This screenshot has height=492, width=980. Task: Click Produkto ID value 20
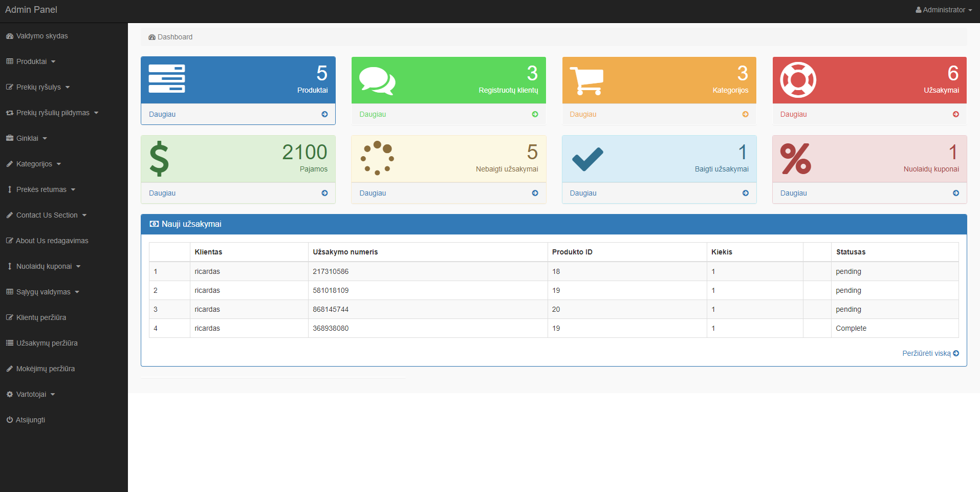point(556,309)
